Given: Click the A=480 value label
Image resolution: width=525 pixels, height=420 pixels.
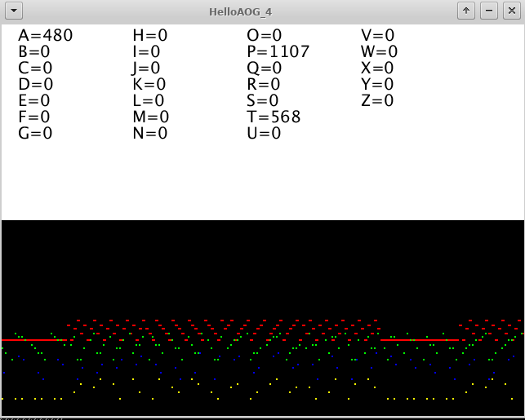Looking at the screenshot, I should pos(45,36).
